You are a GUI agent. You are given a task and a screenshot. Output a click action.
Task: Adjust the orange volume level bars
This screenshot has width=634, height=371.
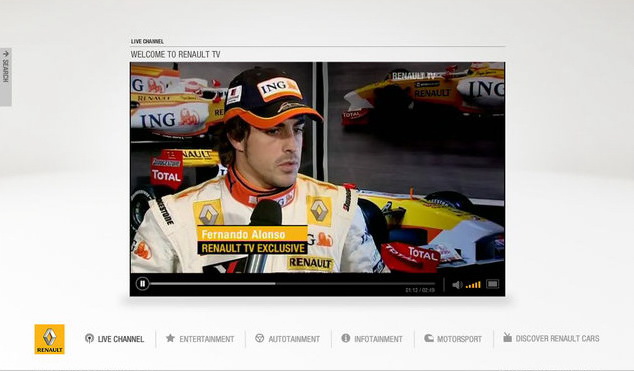(473, 285)
